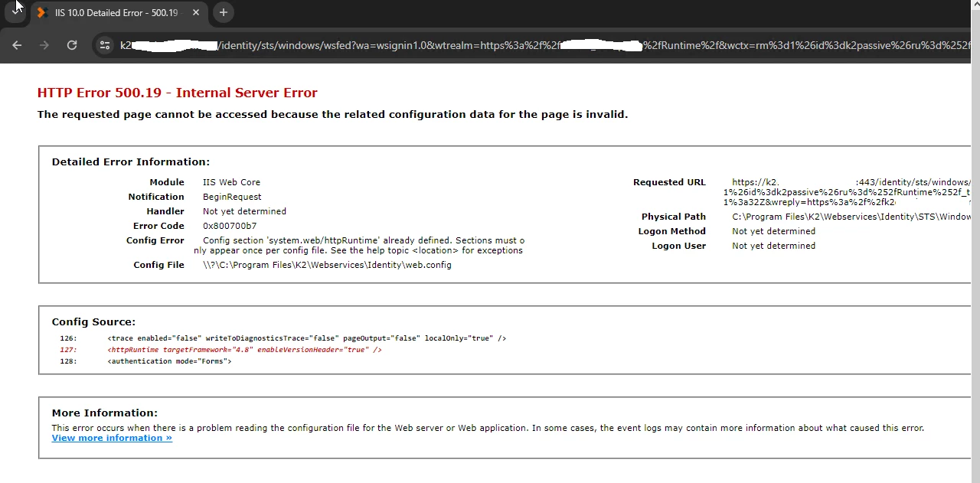Close the IIS error tab
Screen dimensions: 980x483
tap(195, 12)
